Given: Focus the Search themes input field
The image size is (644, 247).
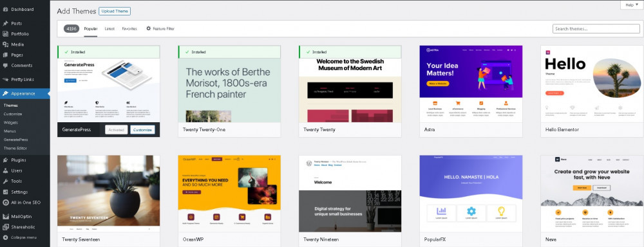Looking at the screenshot, I should tap(596, 29).
